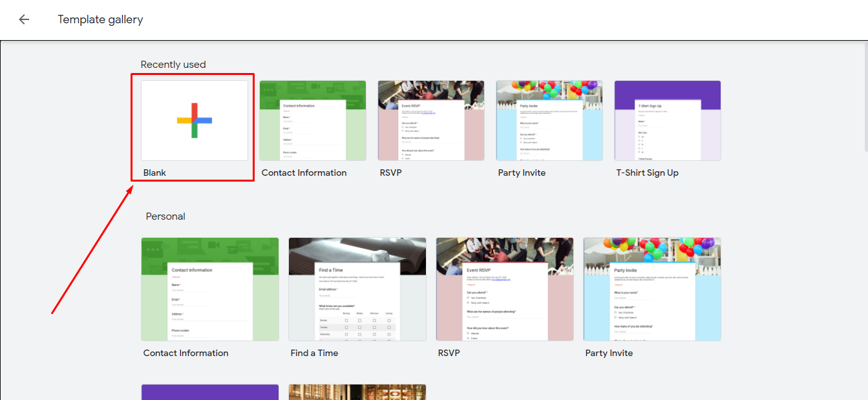The image size is (868, 400).
Task: Click the vertical scrollbar on the right
Action: 865,97
